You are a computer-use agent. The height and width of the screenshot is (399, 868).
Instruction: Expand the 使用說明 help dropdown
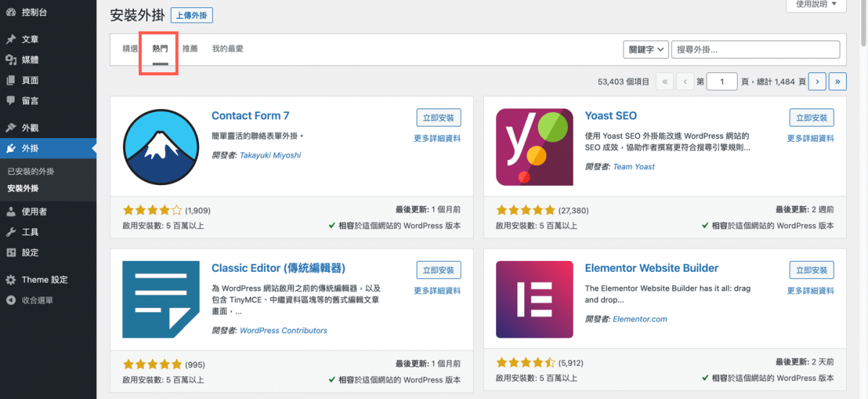[x=816, y=4]
